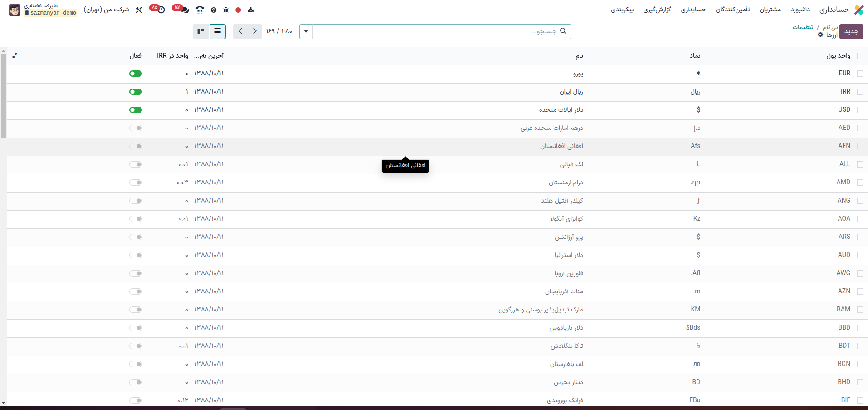Follow the تنظیمات breadcrumb link
The width and height of the screenshot is (868, 410).
click(803, 27)
